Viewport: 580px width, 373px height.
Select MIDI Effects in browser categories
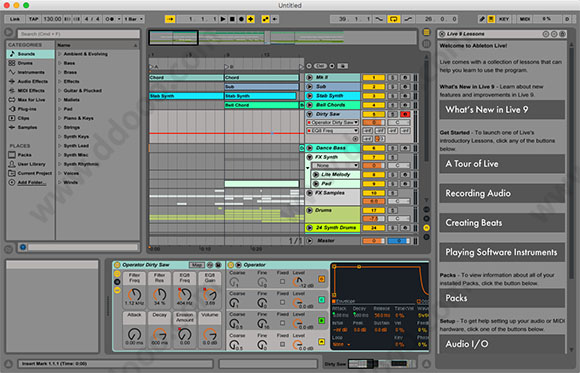[31, 91]
